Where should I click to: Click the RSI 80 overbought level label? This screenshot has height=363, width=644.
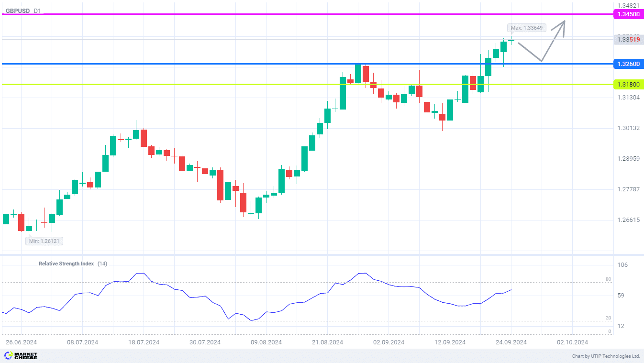point(608,279)
